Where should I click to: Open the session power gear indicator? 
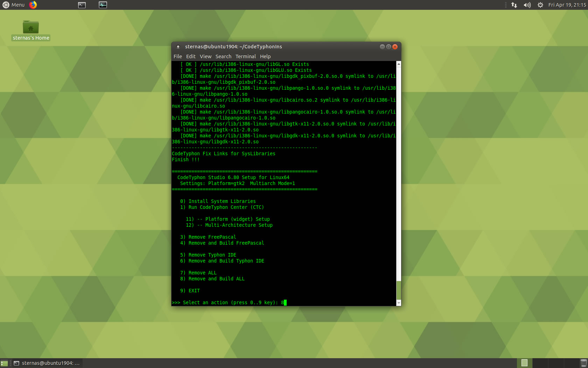coord(540,5)
